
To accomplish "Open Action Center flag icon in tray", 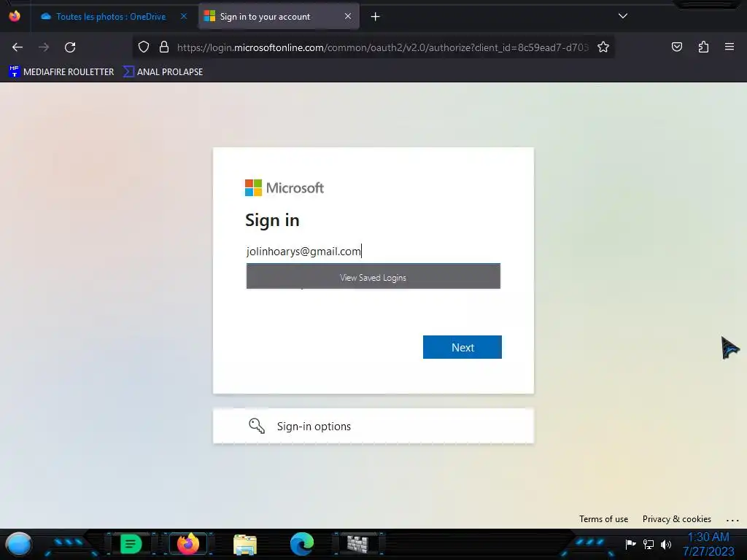I will click(x=630, y=544).
